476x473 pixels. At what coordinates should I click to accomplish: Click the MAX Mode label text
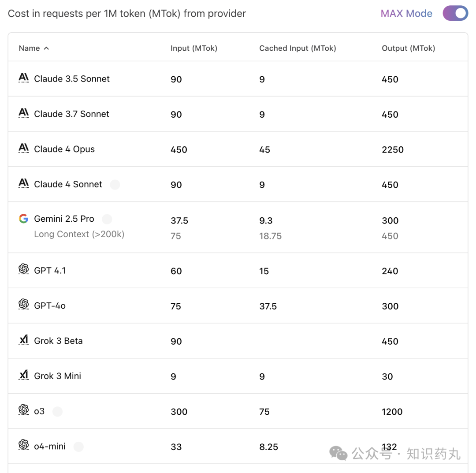[x=406, y=13]
